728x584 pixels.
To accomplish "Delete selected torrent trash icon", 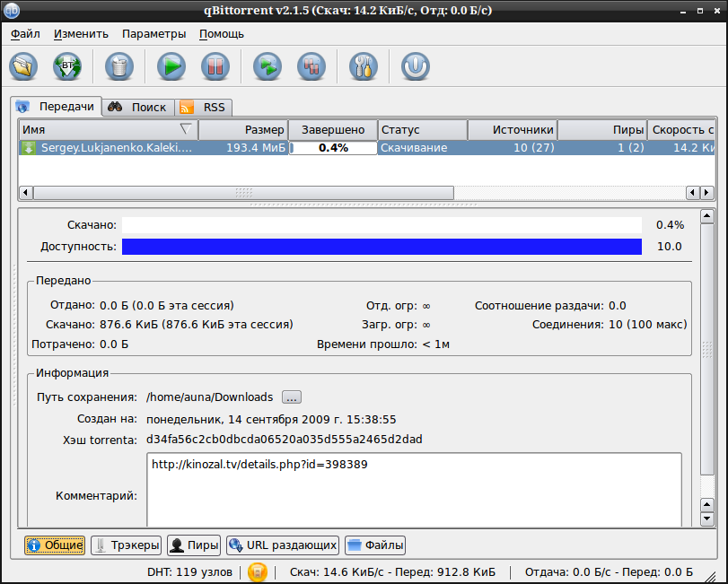I will (119, 66).
